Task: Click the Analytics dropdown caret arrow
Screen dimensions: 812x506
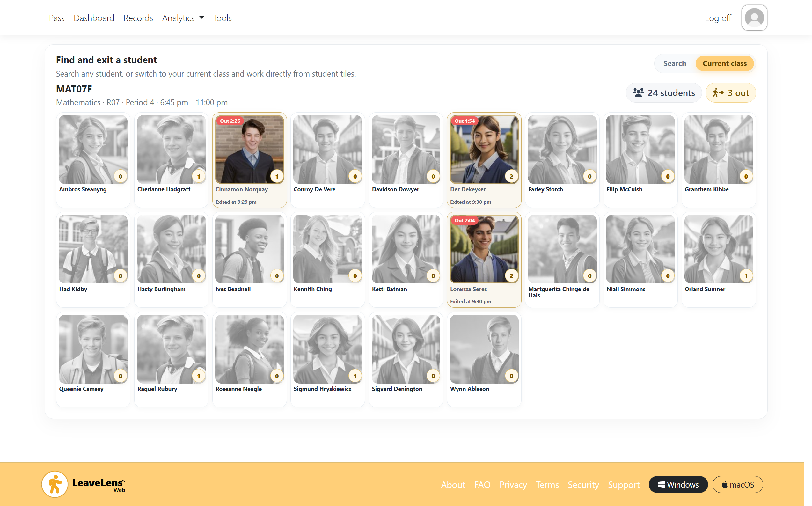Action: (202, 18)
